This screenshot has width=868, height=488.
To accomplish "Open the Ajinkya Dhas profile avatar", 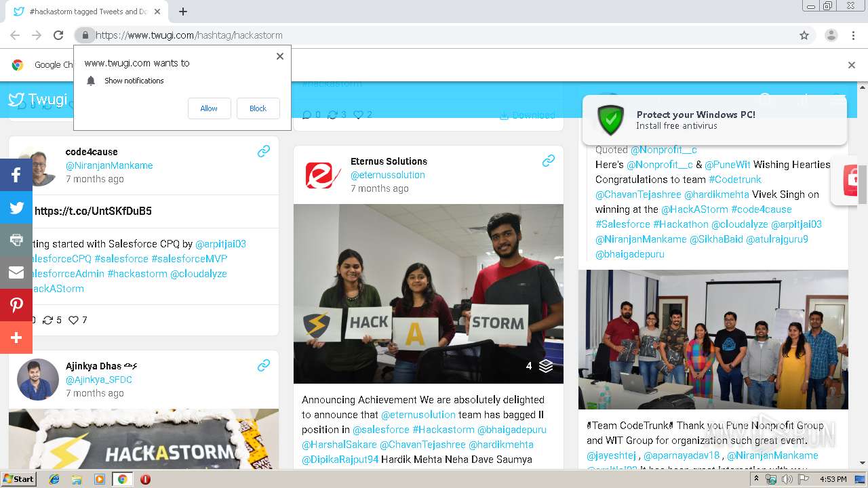I will tap(38, 380).
